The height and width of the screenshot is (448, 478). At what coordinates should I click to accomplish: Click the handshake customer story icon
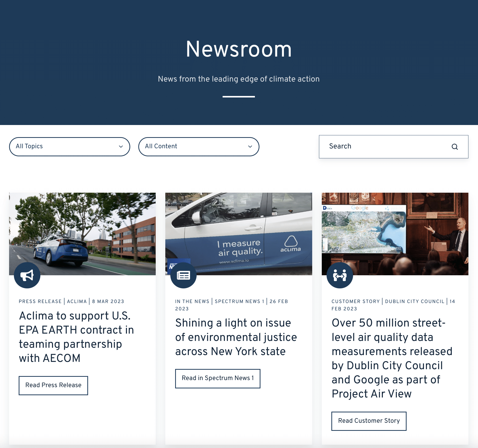click(x=340, y=276)
